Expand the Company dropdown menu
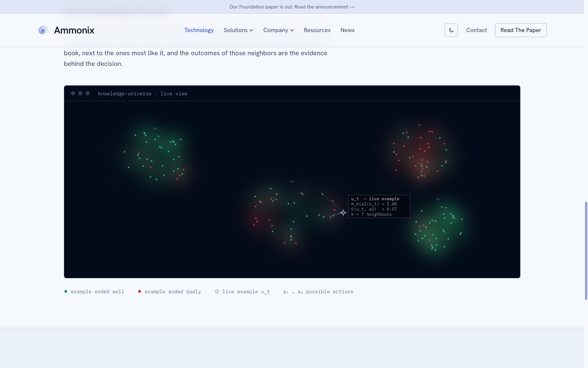Image resolution: width=588 pixels, height=368 pixels. pyautogui.click(x=278, y=30)
